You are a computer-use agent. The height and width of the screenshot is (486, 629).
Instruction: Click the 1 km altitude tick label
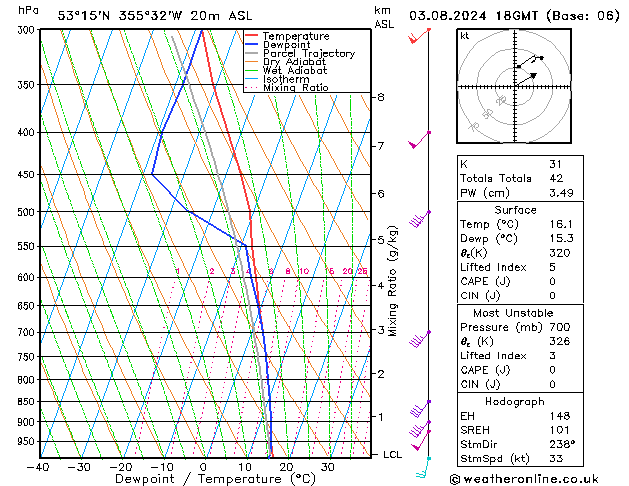[380, 417]
